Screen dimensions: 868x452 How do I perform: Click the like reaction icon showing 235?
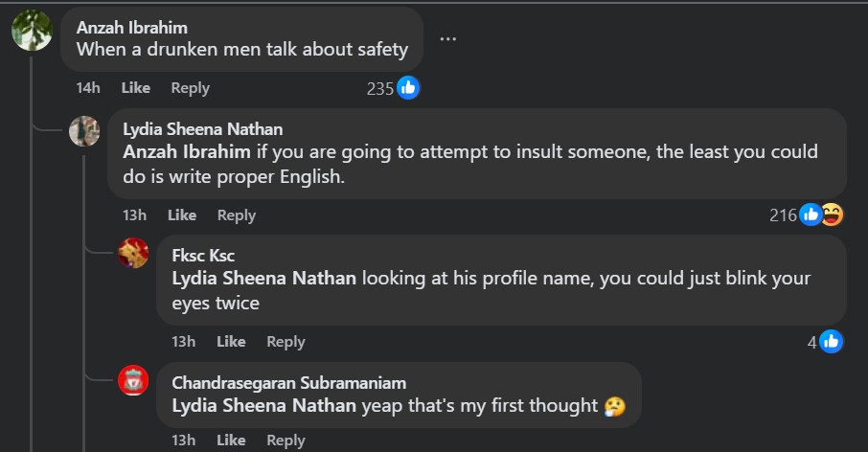409,88
